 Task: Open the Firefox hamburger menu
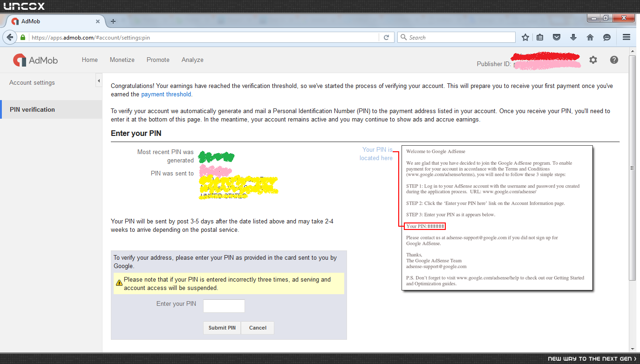626,37
